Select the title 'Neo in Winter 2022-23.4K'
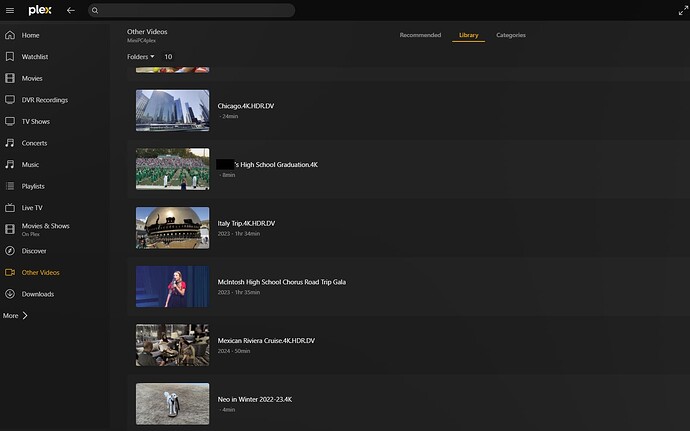The height and width of the screenshot is (431, 690). pyautogui.click(x=255, y=399)
